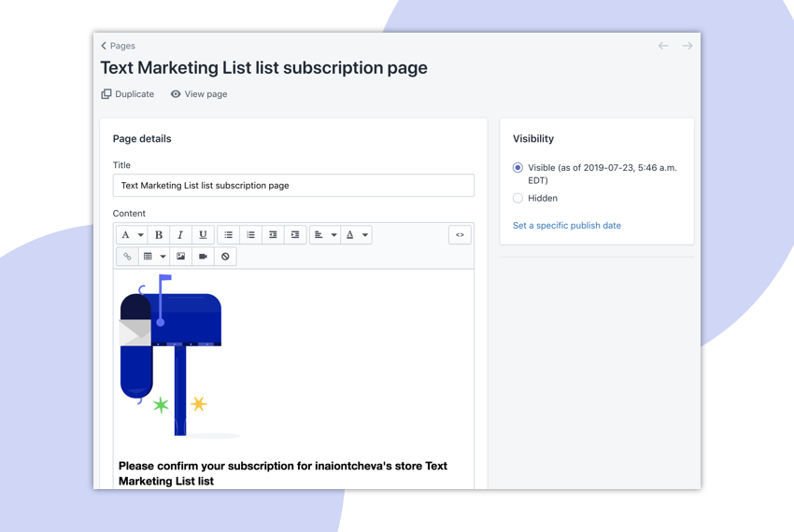Toggle bold formatting
The image size is (794, 532).
(159, 235)
